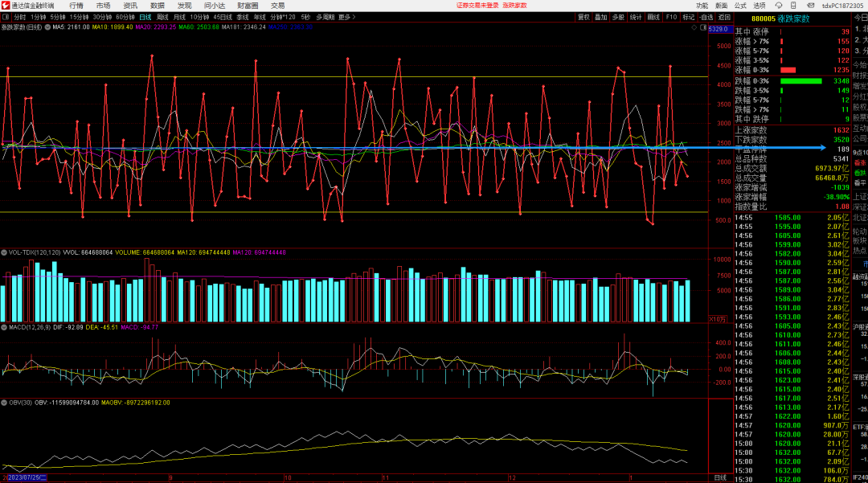
Task: Switch to the 分时 period tab
Action: (x=20, y=17)
